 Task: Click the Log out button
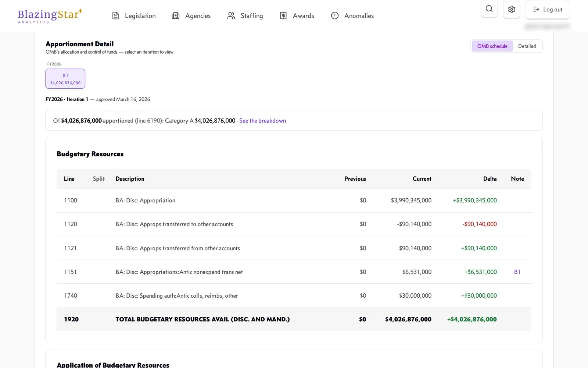pyautogui.click(x=548, y=10)
